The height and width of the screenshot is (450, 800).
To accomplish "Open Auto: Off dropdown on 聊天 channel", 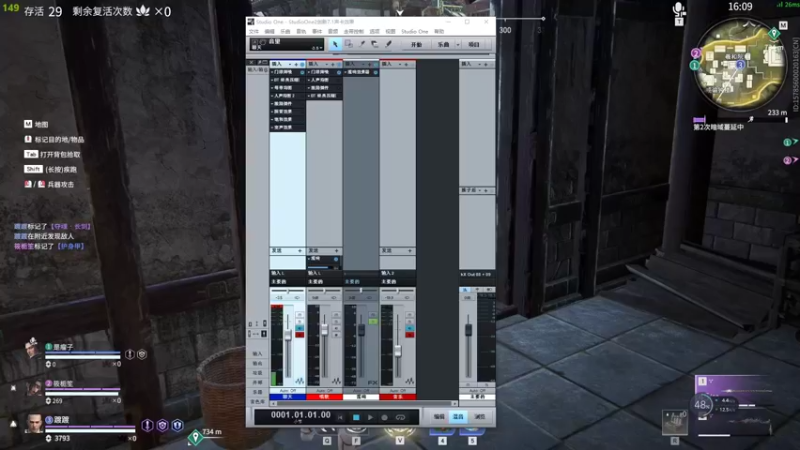I will 288,390.
